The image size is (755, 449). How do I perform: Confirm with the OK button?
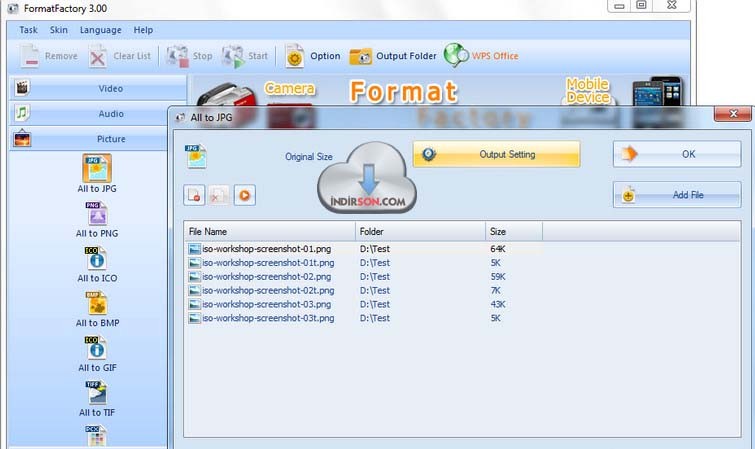click(x=677, y=154)
